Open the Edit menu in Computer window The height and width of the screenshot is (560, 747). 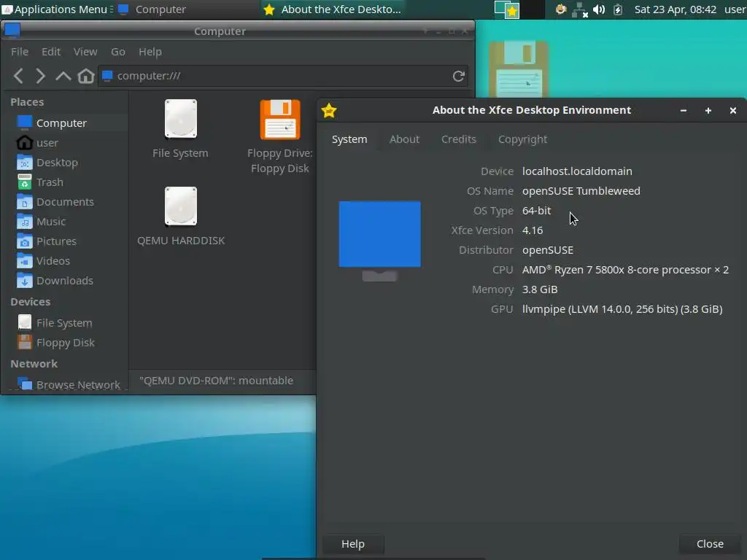[x=51, y=52]
